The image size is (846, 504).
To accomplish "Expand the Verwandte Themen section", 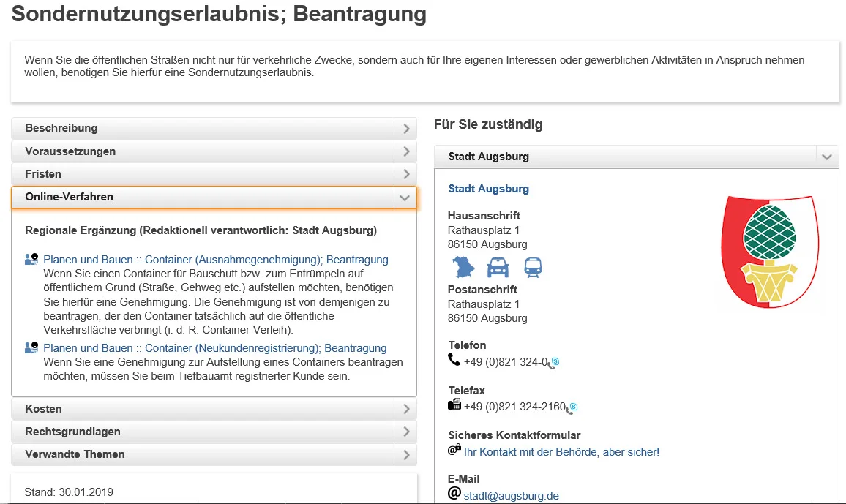I will (x=214, y=454).
